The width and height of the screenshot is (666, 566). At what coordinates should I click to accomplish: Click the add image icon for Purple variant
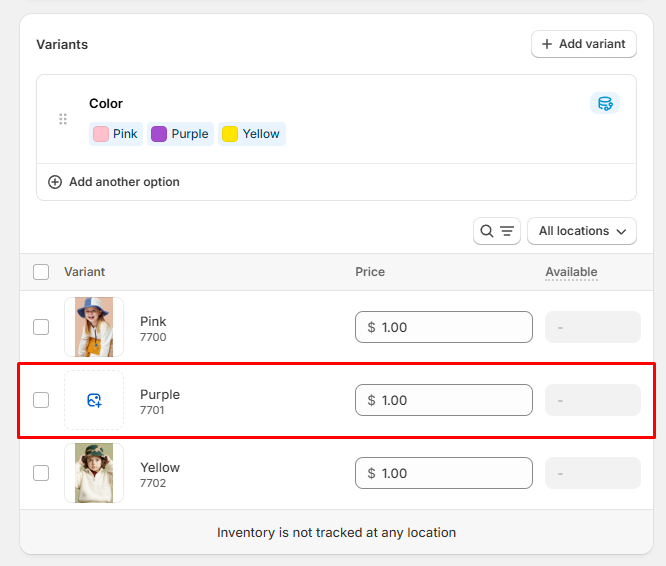pyautogui.click(x=94, y=400)
